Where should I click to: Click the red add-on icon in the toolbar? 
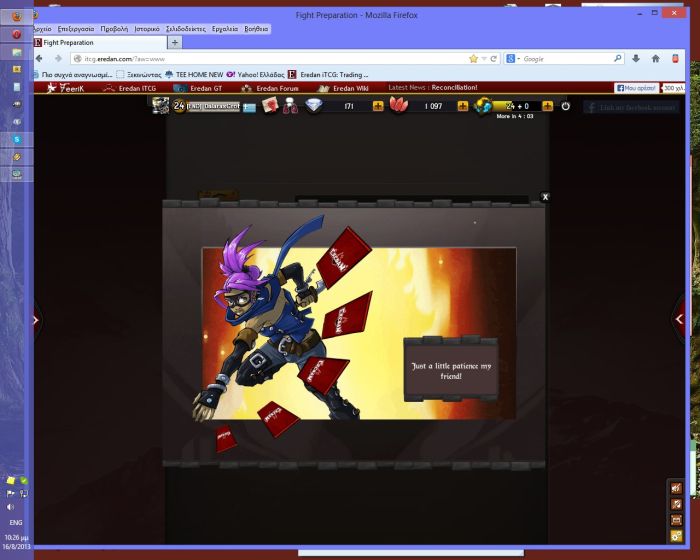tap(675, 59)
